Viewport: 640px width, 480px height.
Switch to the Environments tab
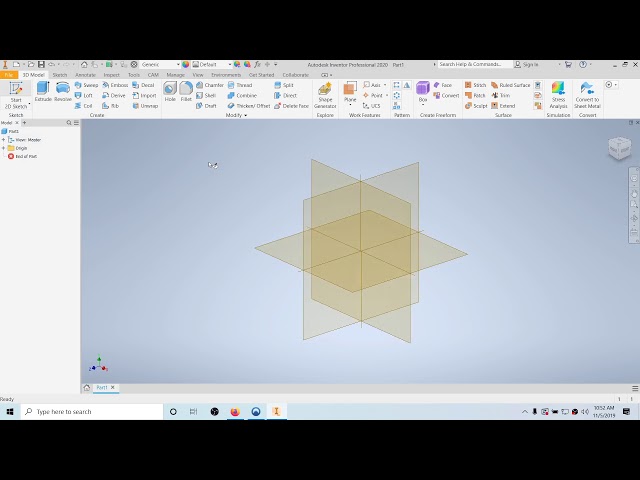tap(226, 75)
